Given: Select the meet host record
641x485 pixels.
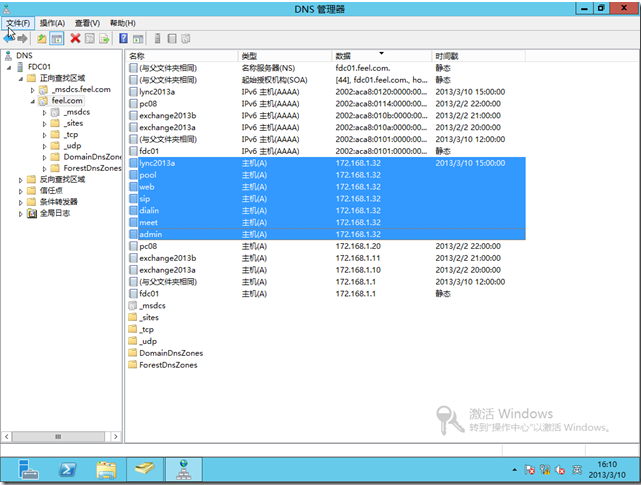Looking at the screenshot, I should [327, 222].
